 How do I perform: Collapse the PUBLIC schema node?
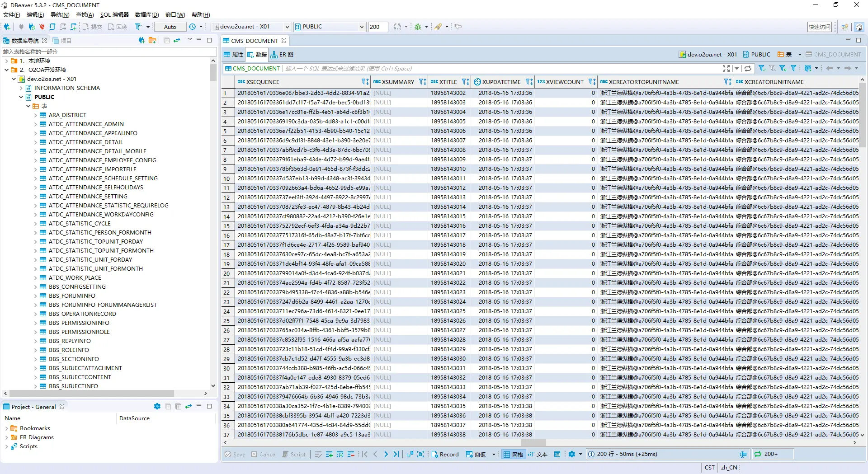click(21, 97)
